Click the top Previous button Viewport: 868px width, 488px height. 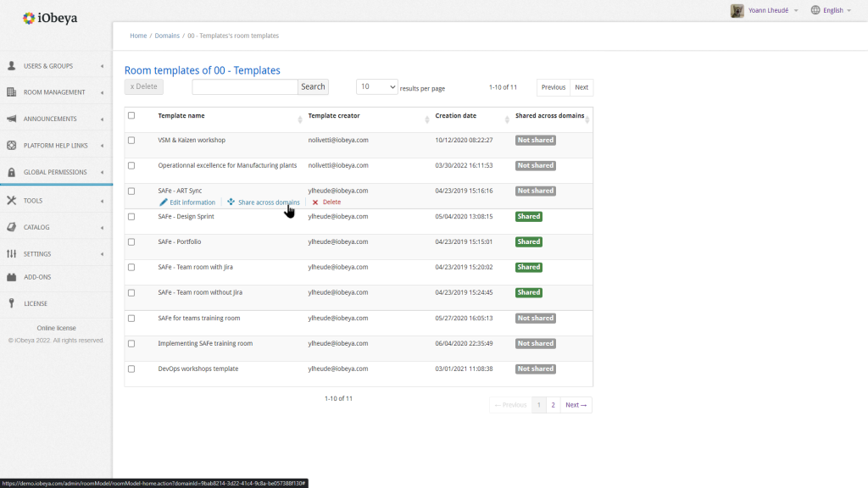553,87
